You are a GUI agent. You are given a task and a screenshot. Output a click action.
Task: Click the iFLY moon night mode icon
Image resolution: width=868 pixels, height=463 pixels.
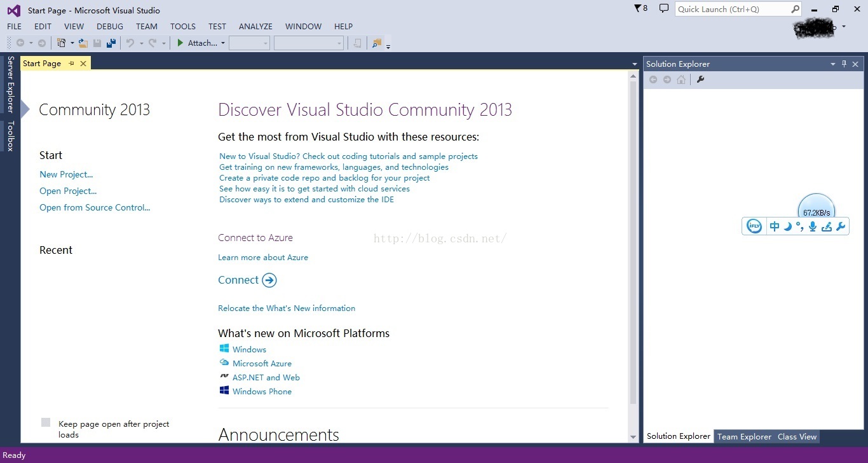788,226
